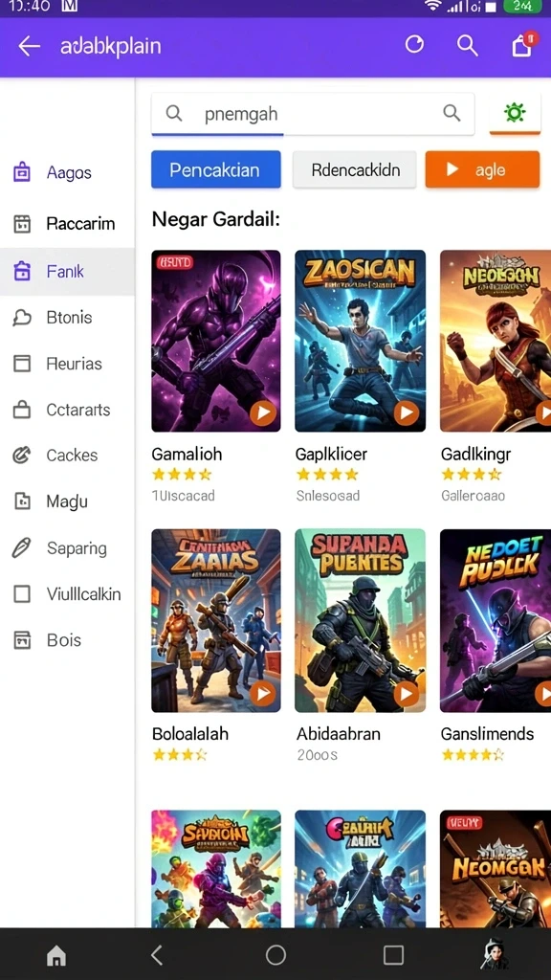The image size is (551, 980).
Task: Play the Abidaabran game preview
Action: [407, 693]
